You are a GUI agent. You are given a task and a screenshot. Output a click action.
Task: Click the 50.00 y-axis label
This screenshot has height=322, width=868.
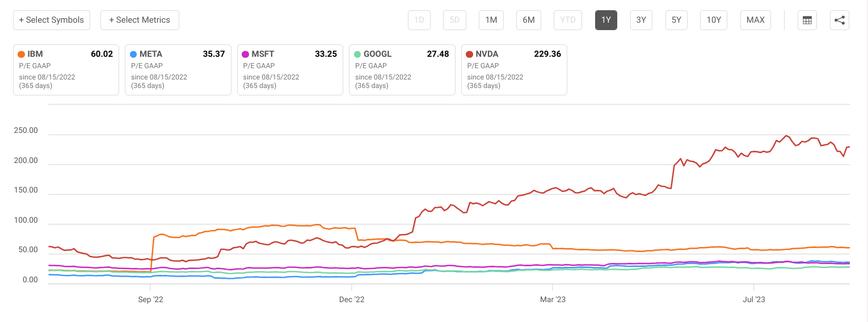(28, 250)
